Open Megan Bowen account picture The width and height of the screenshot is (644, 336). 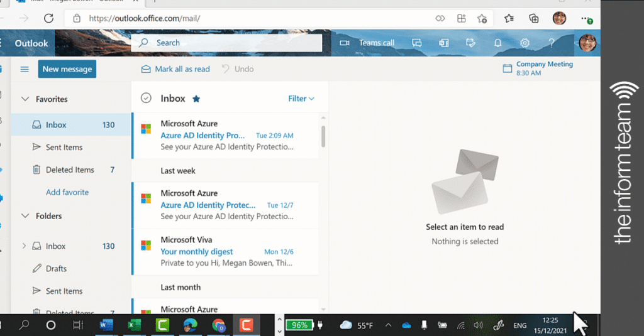click(587, 43)
